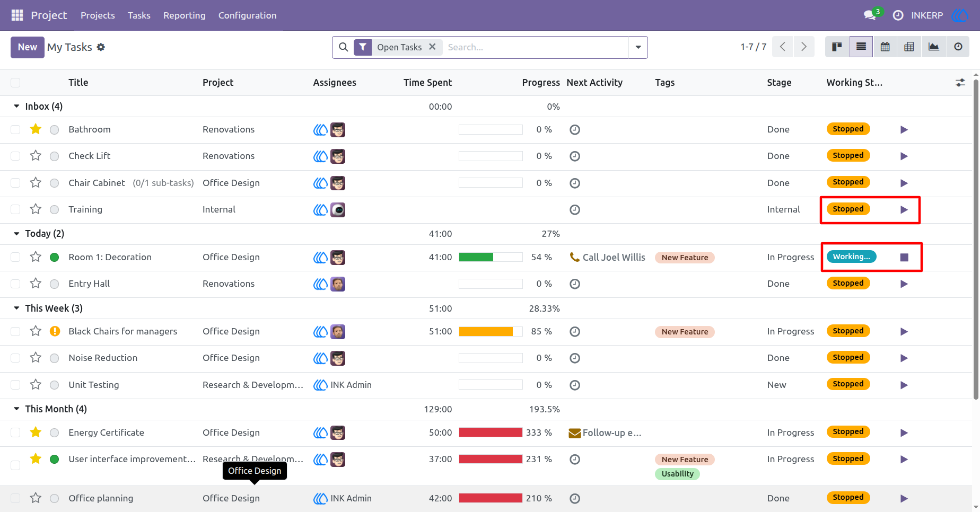Click the Usability tag

pos(677,474)
